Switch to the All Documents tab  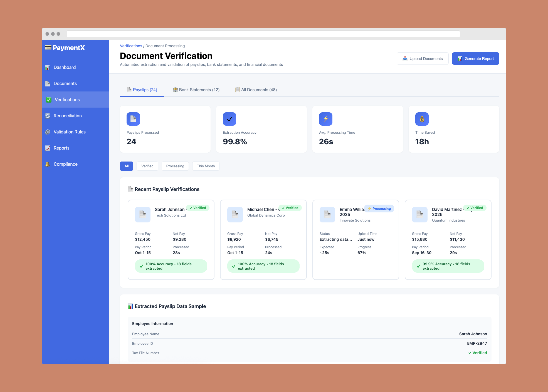pyautogui.click(x=256, y=90)
